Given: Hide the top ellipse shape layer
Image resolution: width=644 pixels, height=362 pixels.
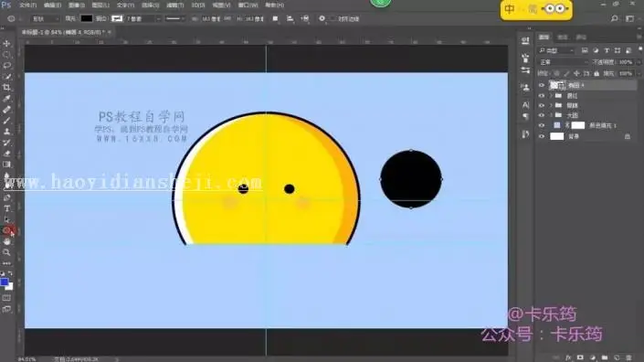Looking at the screenshot, I should pyautogui.click(x=542, y=85).
